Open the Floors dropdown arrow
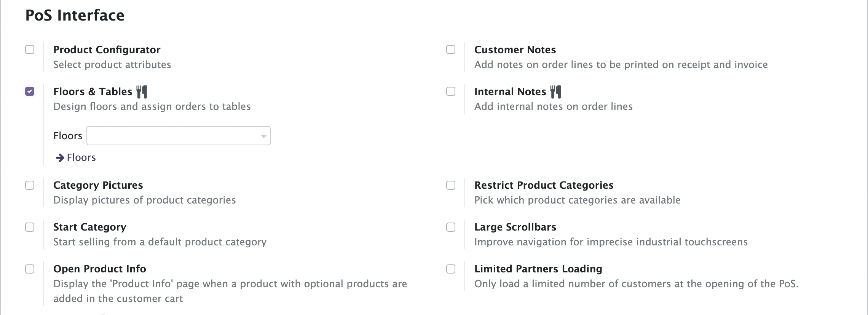Screen dimensions: 868x315 point(263,136)
